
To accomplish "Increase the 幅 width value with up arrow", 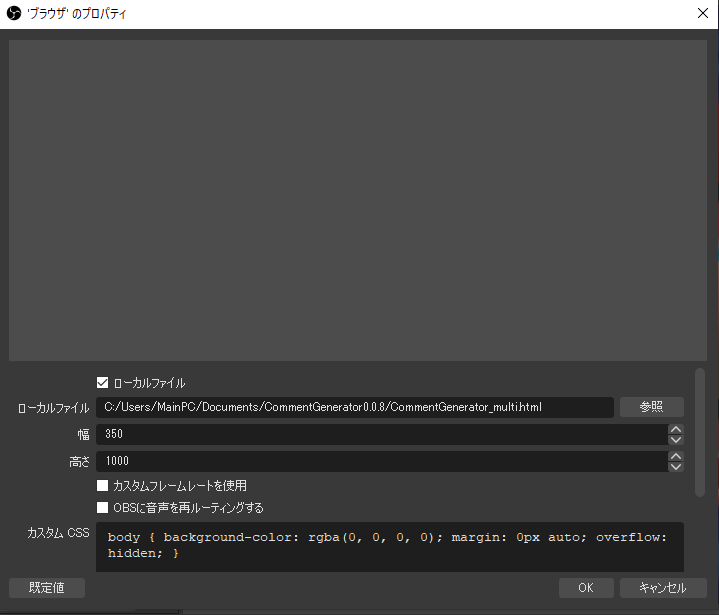I will point(675,429).
